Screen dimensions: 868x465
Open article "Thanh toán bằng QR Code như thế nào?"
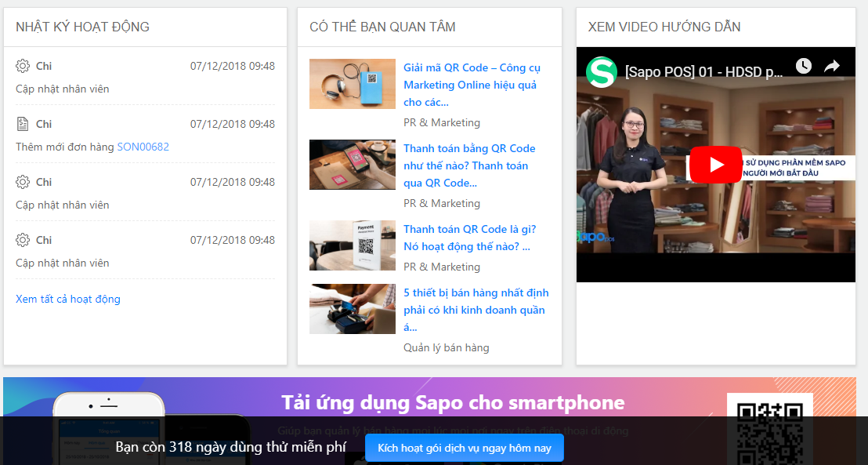[469, 165]
